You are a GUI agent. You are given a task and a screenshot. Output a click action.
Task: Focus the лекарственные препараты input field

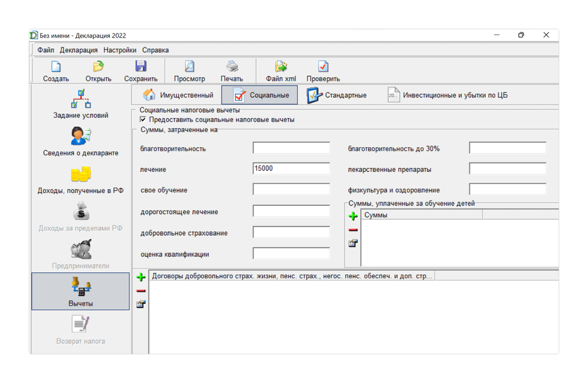(x=508, y=169)
